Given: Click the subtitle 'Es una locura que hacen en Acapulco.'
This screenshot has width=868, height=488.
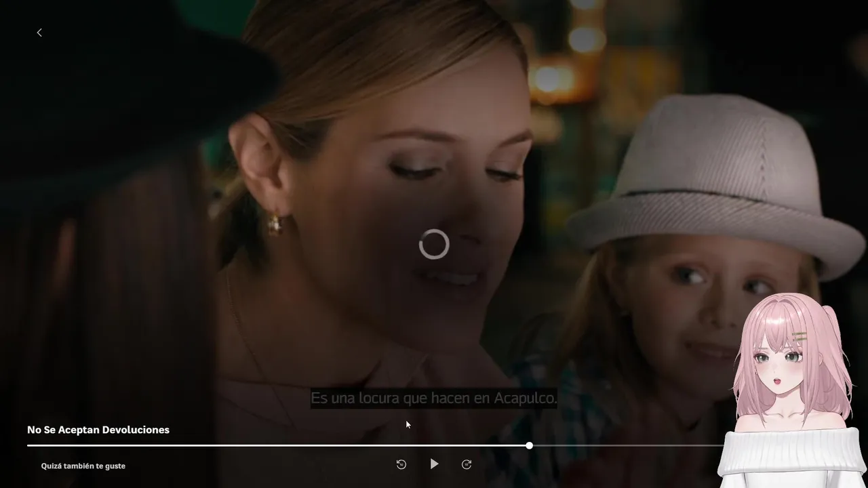Looking at the screenshot, I should tap(434, 399).
